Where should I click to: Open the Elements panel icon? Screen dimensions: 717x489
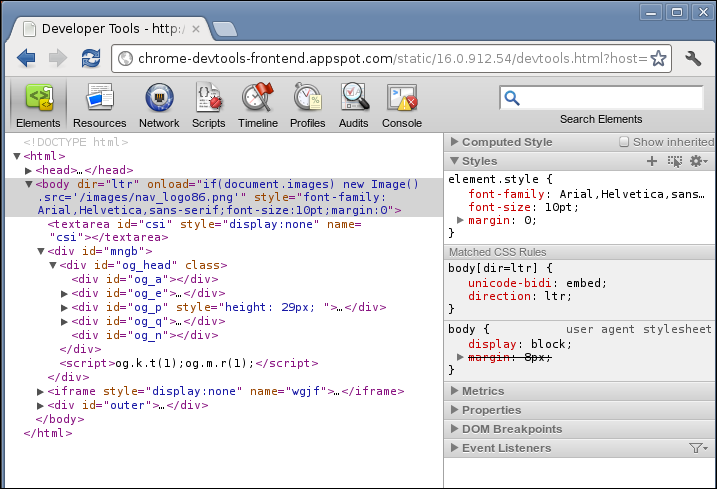pos(38,105)
